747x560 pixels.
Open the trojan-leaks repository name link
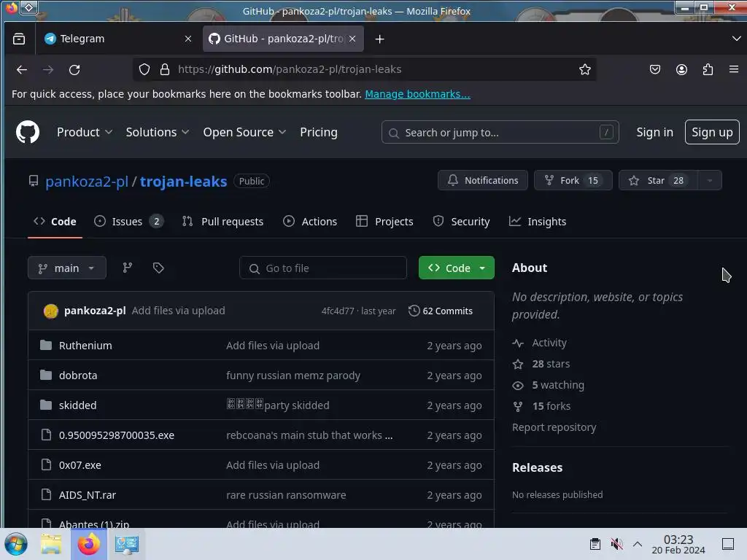tap(183, 182)
